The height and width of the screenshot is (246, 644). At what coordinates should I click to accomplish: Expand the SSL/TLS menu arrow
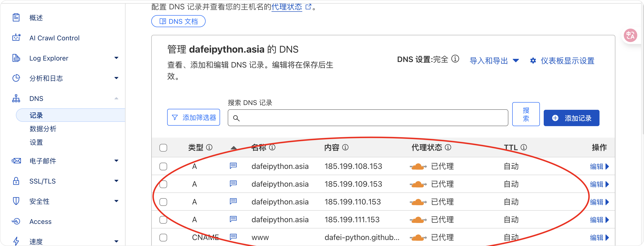coord(116,181)
